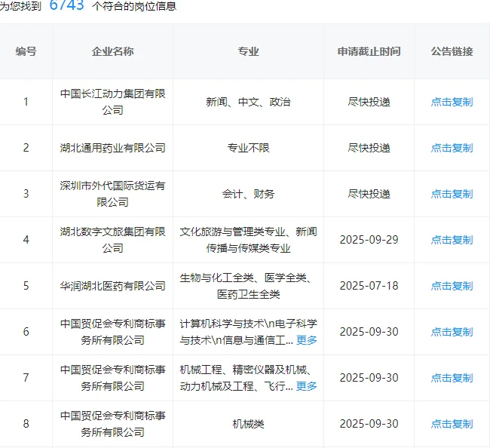Copy link in row number 8
The width and height of the screenshot is (490, 448).
click(x=452, y=424)
